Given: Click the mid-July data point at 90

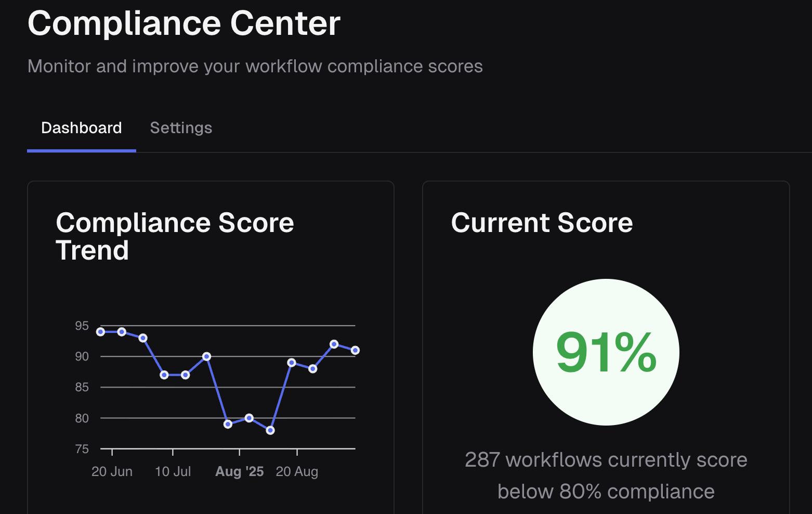Looking at the screenshot, I should tap(206, 356).
